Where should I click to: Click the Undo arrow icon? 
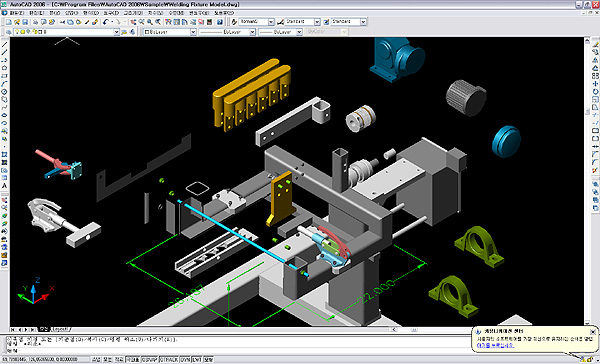(105, 22)
